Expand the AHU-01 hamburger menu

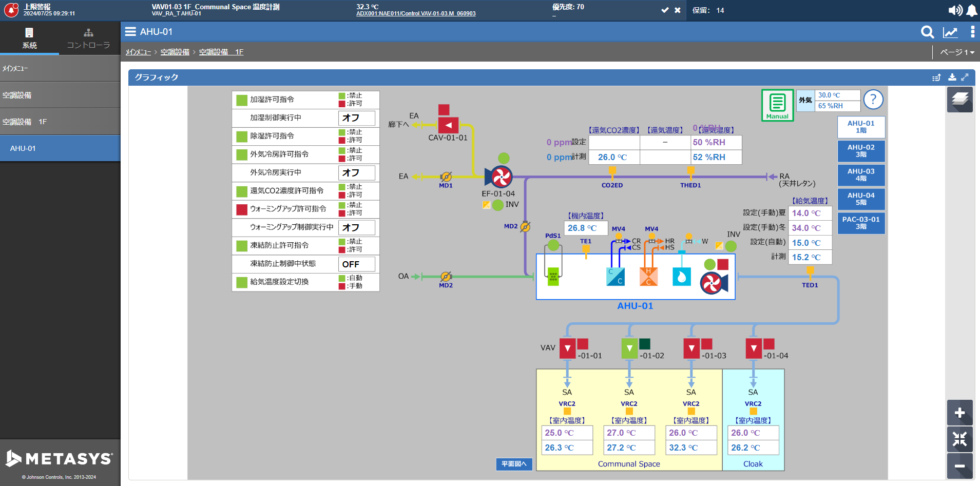click(x=130, y=32)
